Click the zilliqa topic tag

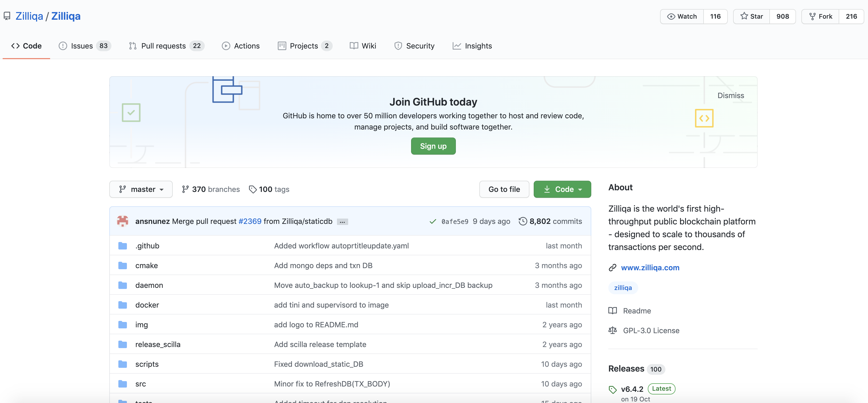click(623, 288)
